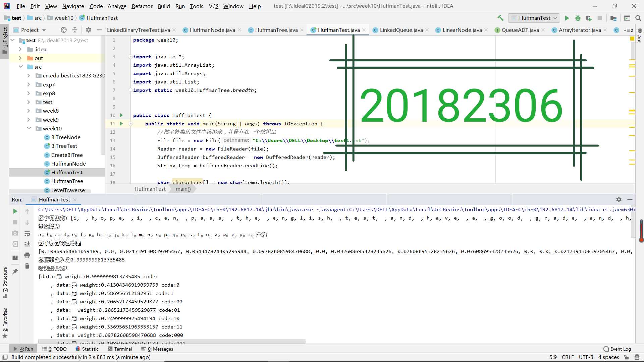Start debugging with the bug icon

(x=578, y=18)
